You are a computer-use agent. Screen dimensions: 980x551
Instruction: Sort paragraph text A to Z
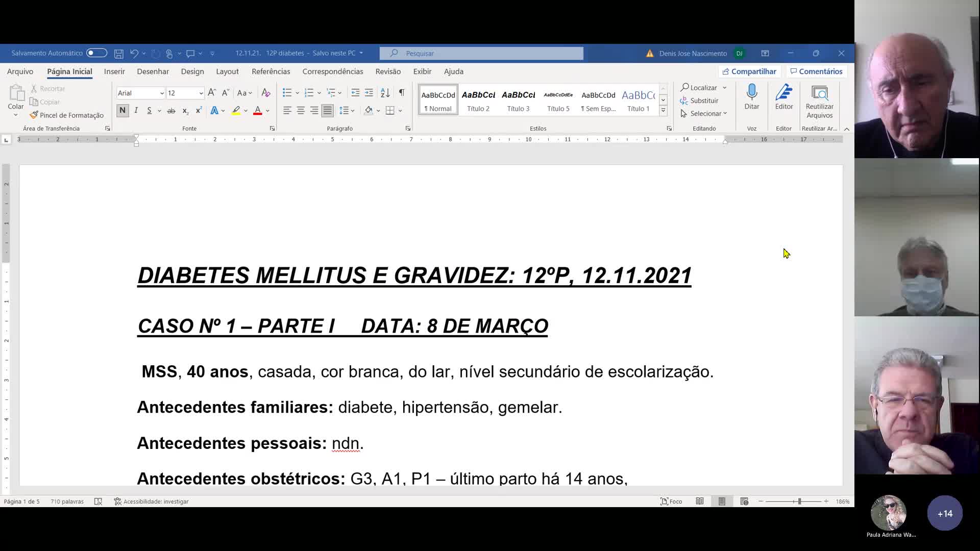(x=385, y=93)
